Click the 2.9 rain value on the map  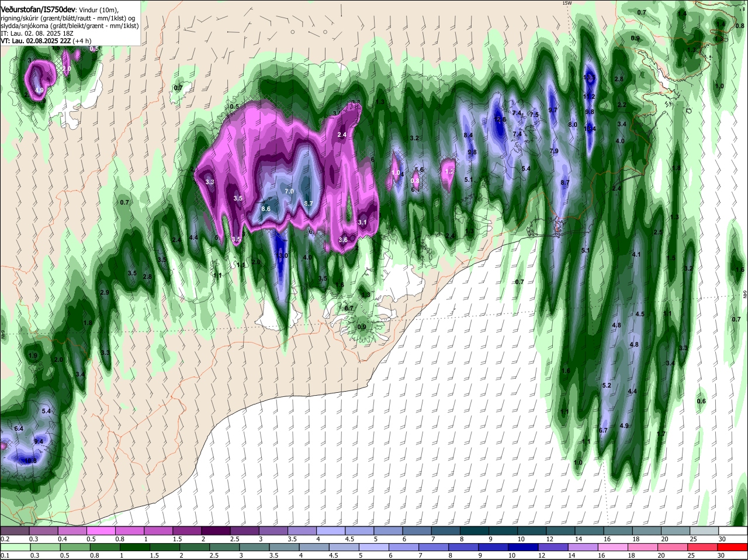click(105, 292)
